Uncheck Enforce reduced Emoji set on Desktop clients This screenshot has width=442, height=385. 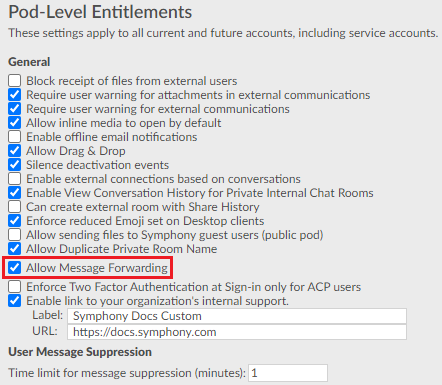tap(15, 221)
